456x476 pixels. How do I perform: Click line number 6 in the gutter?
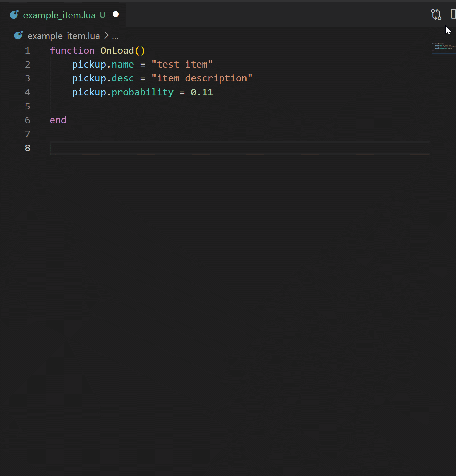(x=28, y=120)
